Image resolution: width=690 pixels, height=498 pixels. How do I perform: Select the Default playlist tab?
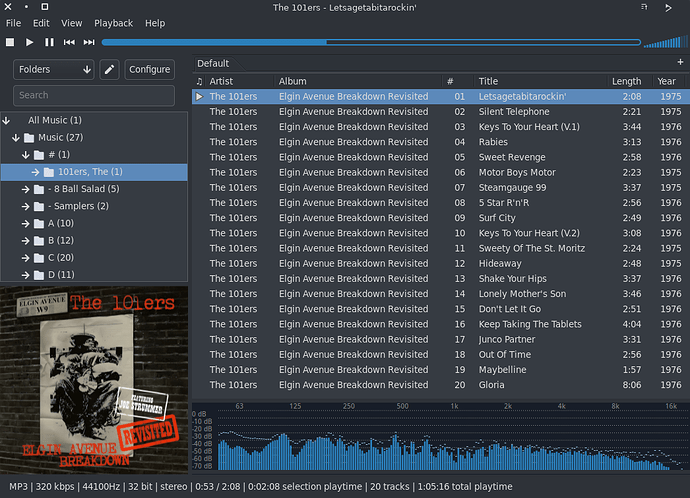pos(213,63)
